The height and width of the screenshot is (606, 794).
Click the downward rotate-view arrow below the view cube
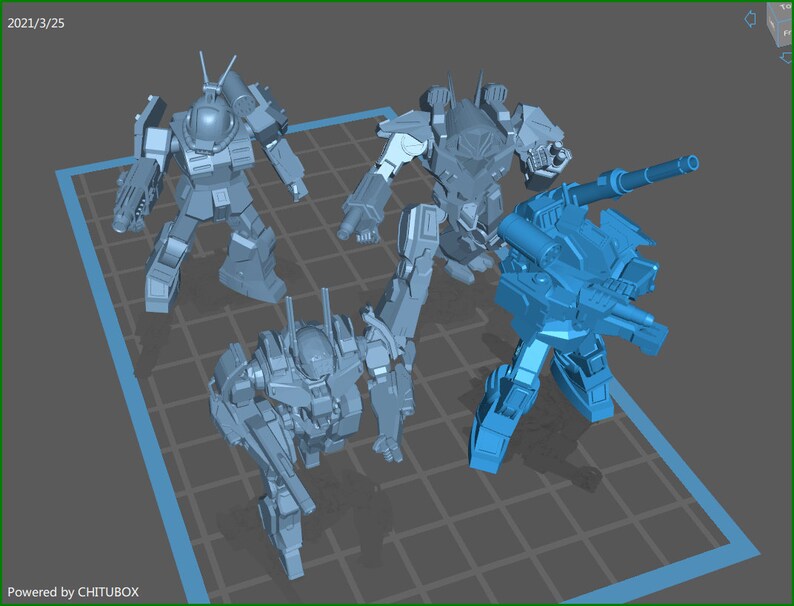pyautogui.click(x=786, y=58)
